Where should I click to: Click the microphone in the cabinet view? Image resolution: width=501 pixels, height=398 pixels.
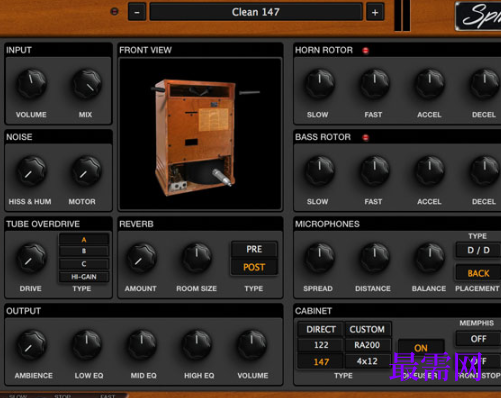tap(222, 177)
